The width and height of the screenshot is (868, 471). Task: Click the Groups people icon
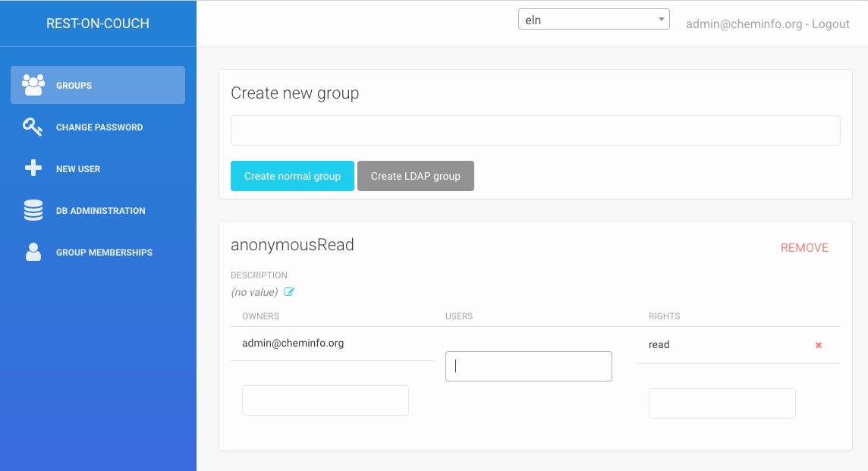point(33,85)
